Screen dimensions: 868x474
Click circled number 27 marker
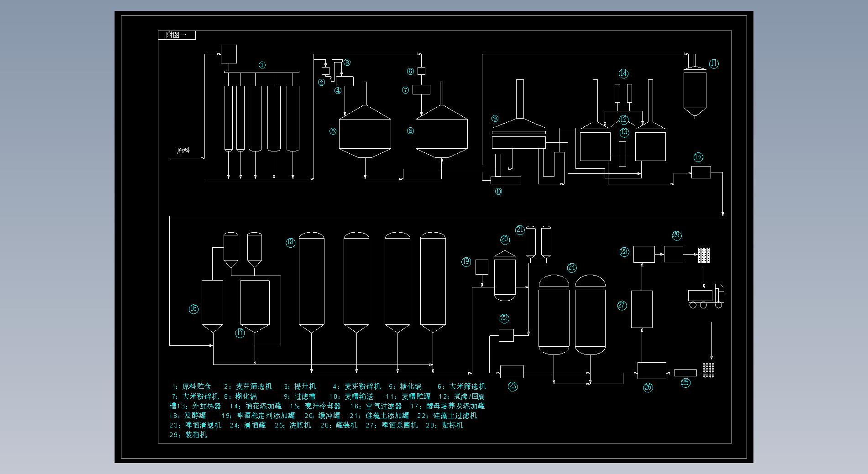pyautogui.click(x=622, y=306)
